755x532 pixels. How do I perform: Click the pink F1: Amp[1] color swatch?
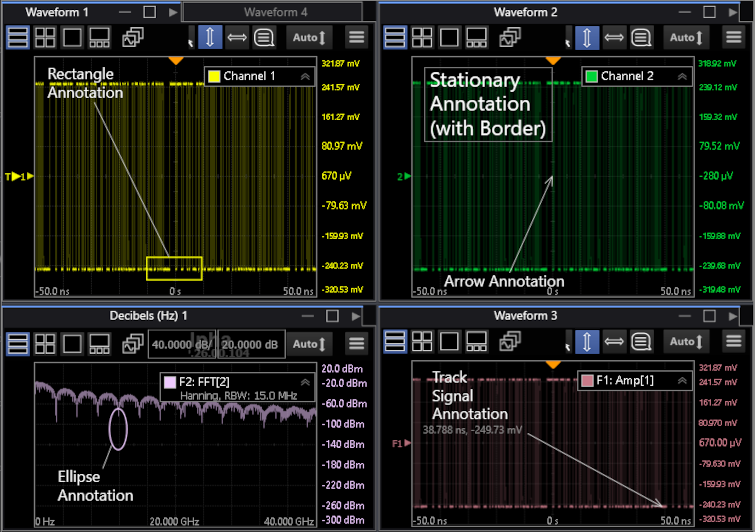(588, 381)
